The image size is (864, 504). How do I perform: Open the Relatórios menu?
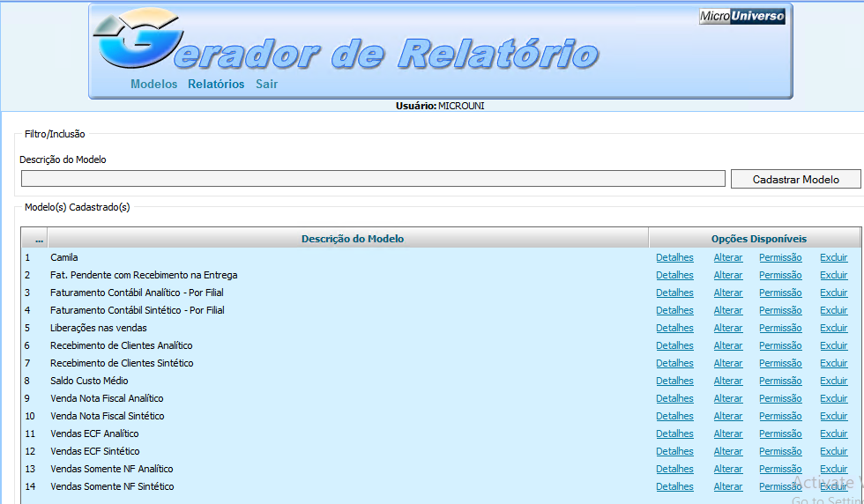point(216,85)
